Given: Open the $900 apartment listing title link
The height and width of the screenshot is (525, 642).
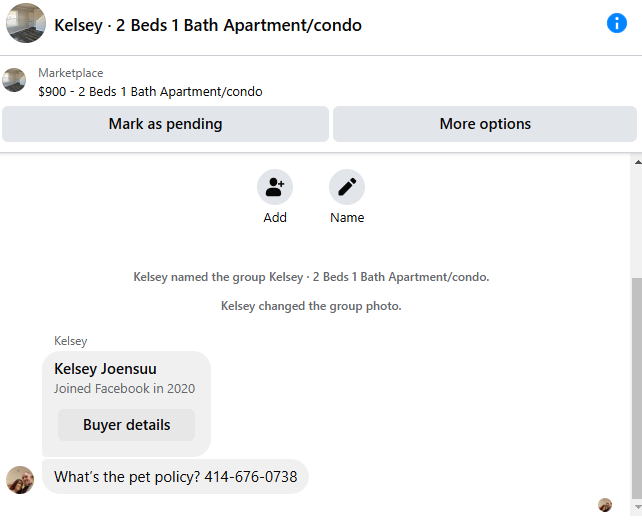Looking at the screenshot, I should click(150, 91).
